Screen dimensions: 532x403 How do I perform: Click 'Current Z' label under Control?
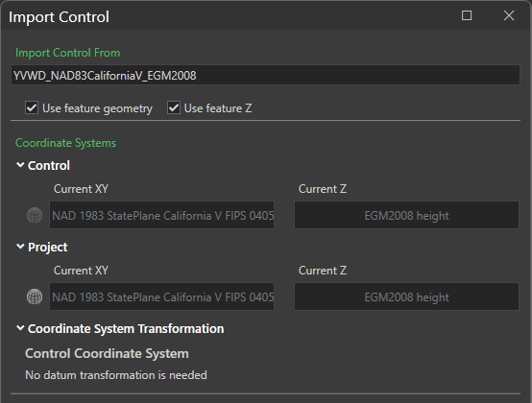[323, 189]
